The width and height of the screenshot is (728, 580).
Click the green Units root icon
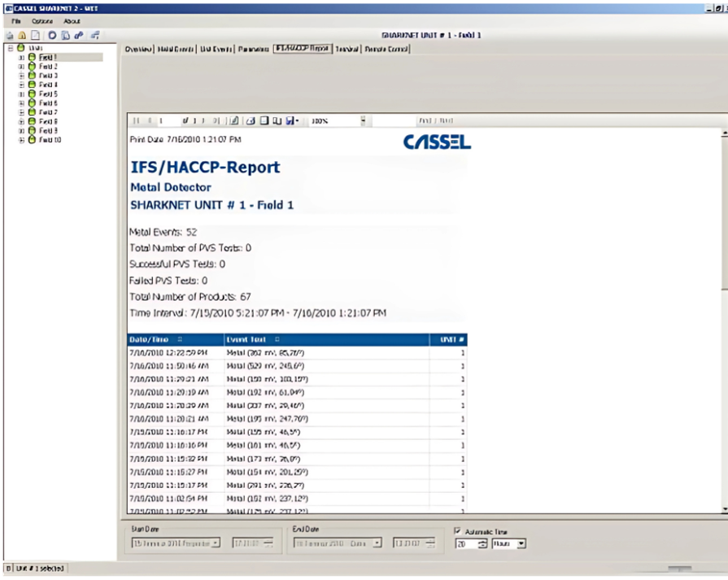pyautogui.click(x=21, y=47)
